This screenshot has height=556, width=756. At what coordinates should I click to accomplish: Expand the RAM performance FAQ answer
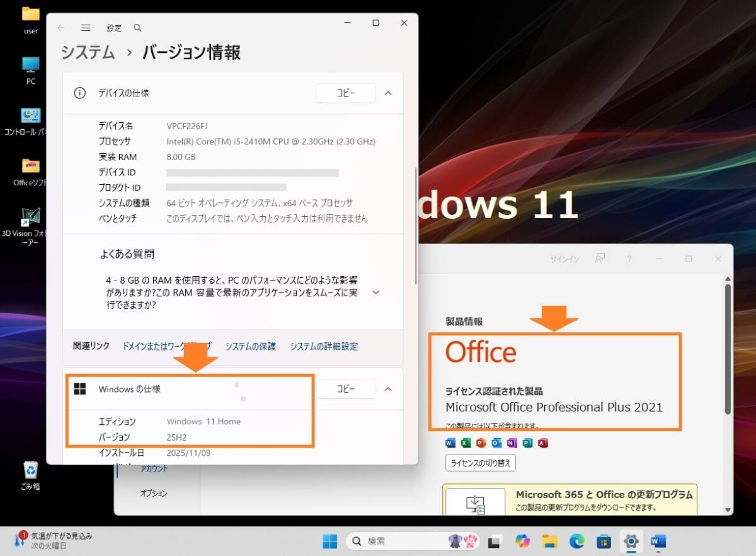[375, 292]
